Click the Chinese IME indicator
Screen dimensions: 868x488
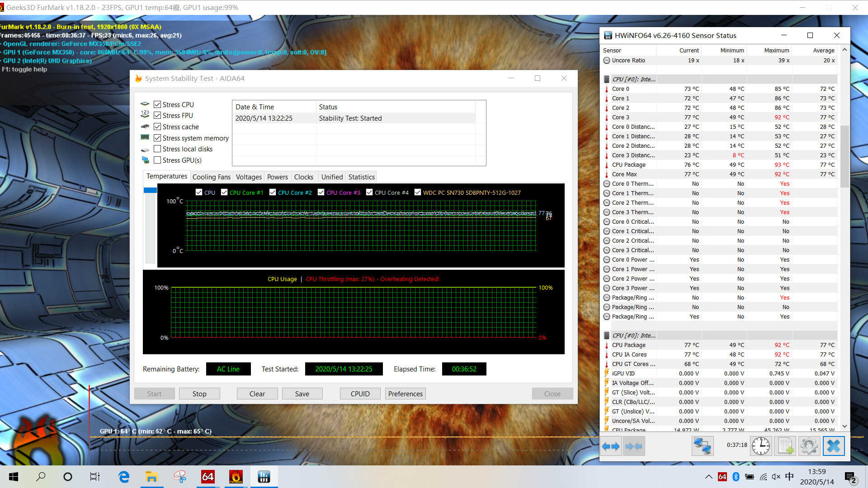click(x=789, y=477)
